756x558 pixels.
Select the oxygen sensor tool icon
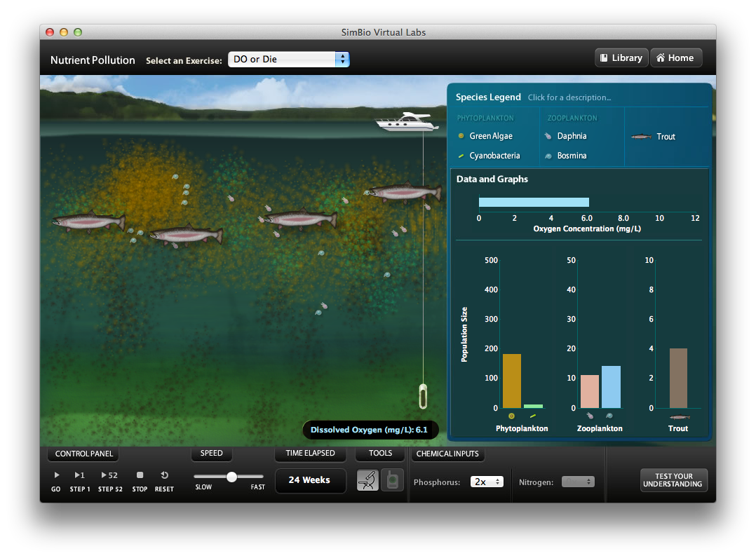tap(393, 480)
